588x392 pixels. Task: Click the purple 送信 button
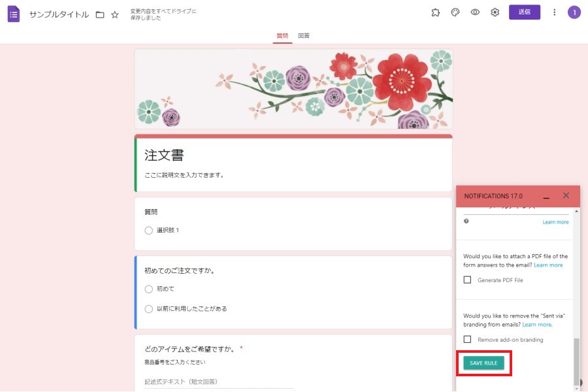[x=524, y=12]
